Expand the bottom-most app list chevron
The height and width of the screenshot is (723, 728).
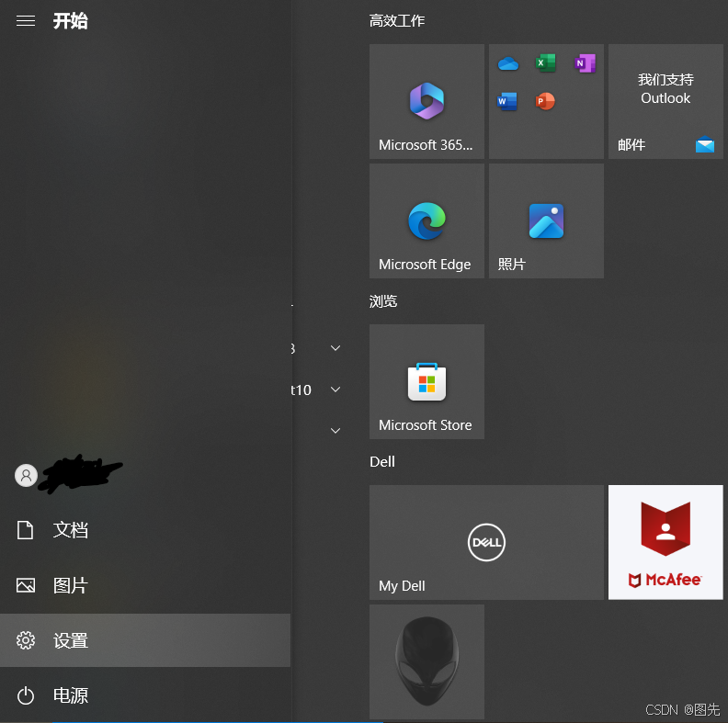(336, 431)
